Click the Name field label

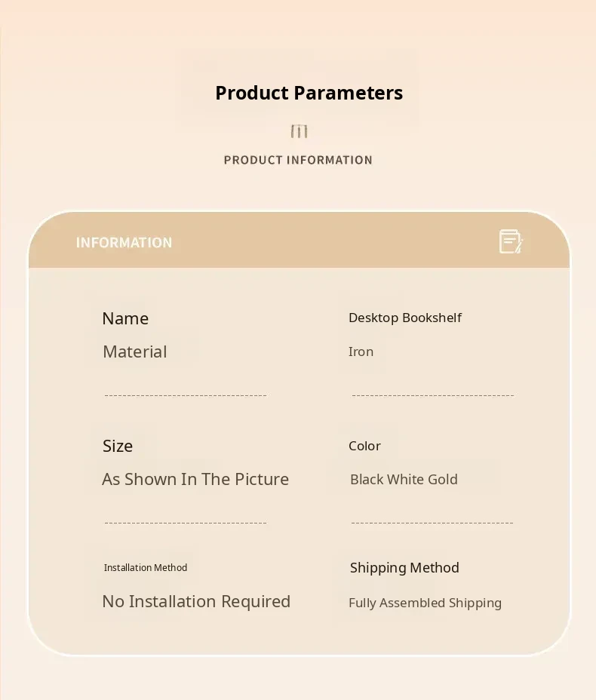point(125,318)
